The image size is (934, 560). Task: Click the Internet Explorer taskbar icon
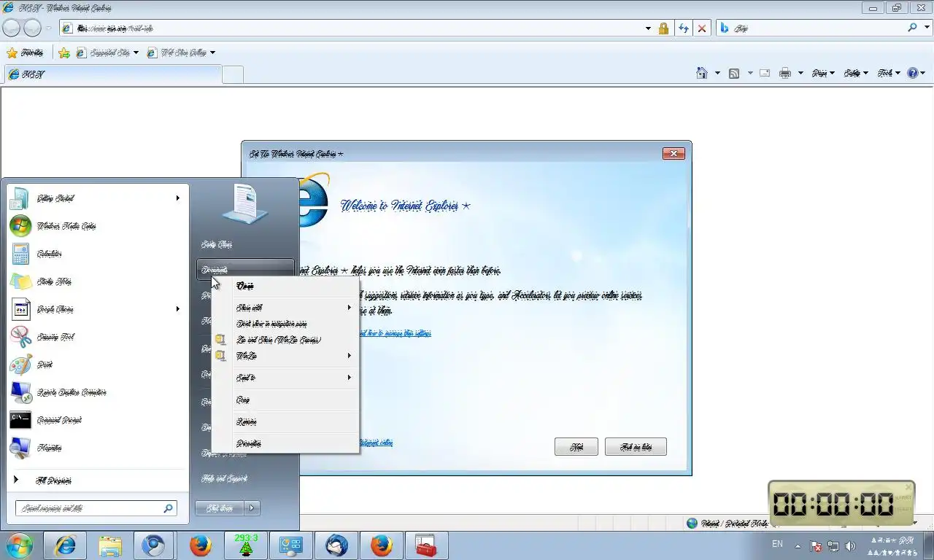(66, 545)
